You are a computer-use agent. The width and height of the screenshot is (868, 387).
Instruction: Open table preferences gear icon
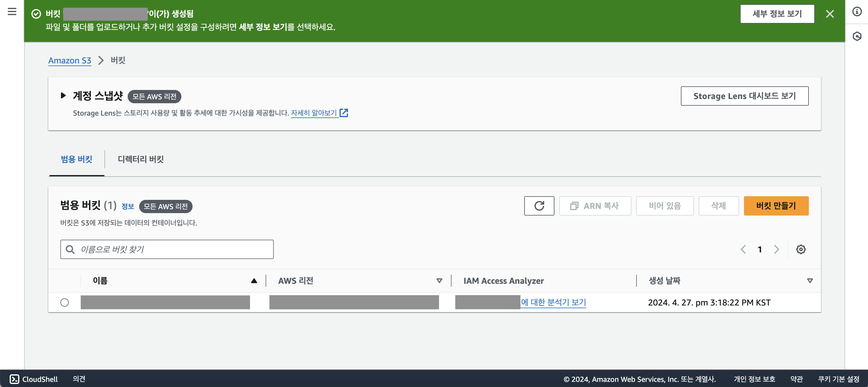pyautogui.click(x=801, y=249)
